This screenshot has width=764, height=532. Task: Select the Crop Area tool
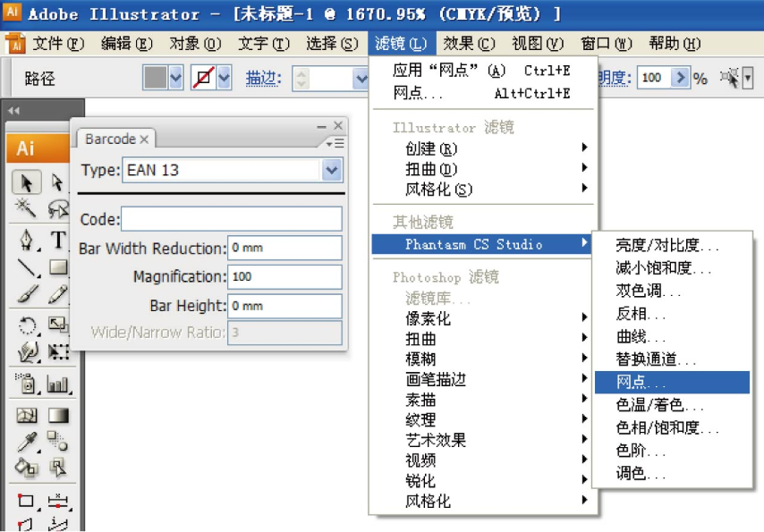coord(26,500)
